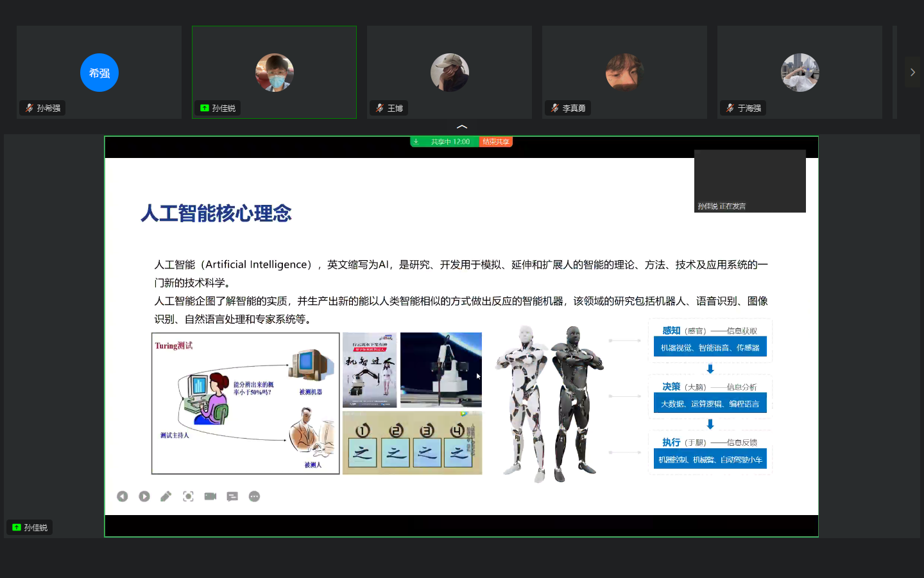
Task: Select 孙佳锐's participant video tile
Action: tap(274, 72)
